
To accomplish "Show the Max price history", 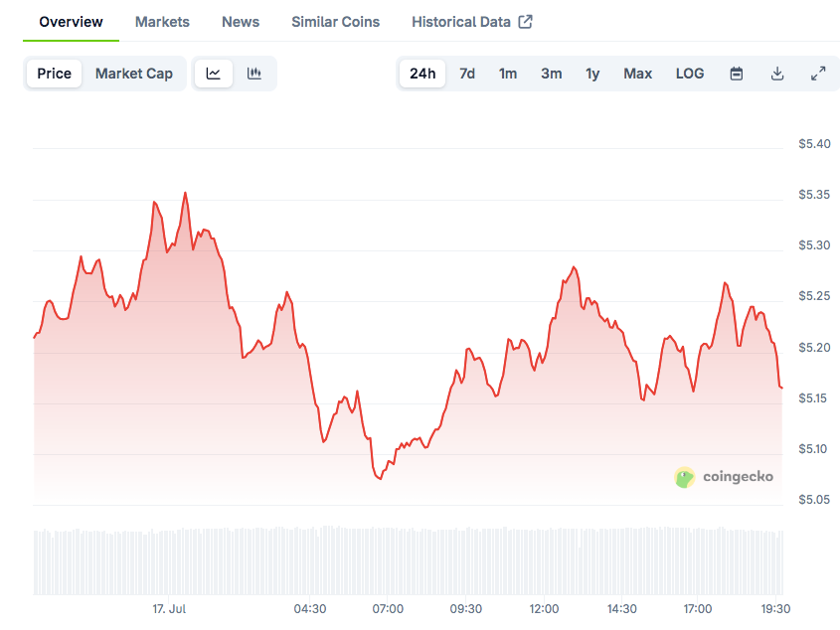I will click(637, 74).
